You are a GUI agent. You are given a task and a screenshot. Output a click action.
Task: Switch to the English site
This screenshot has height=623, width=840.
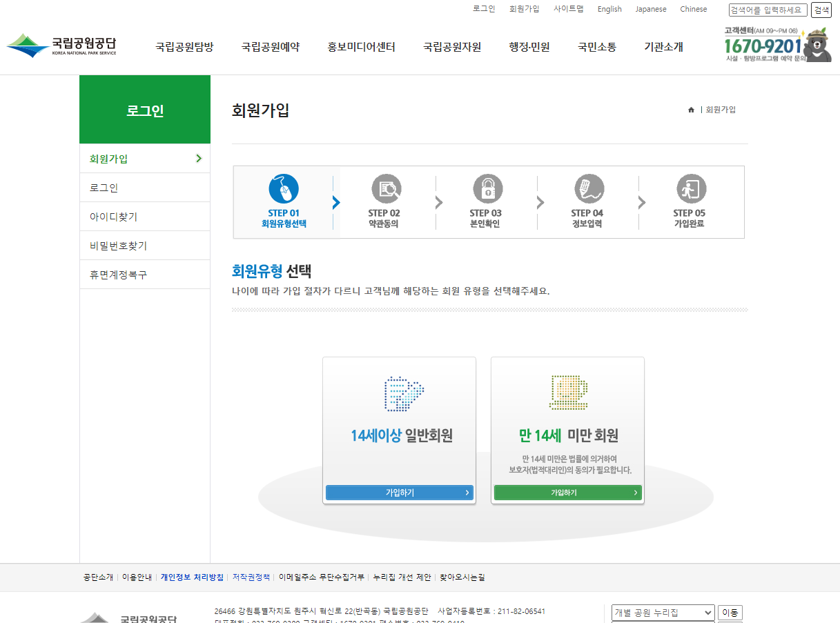[x=609, y=9]
